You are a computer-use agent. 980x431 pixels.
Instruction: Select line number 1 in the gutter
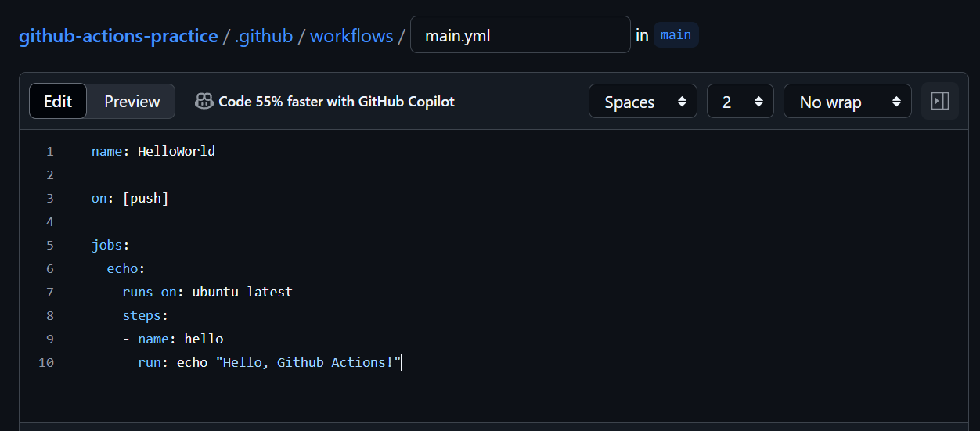(x=50, y=152)
